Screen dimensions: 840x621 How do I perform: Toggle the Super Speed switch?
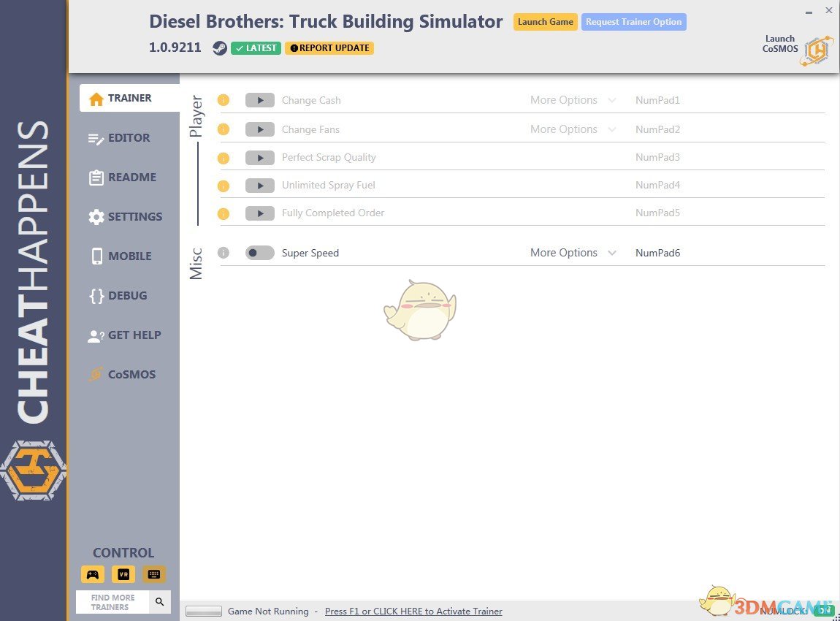click(x=259, y=253)
